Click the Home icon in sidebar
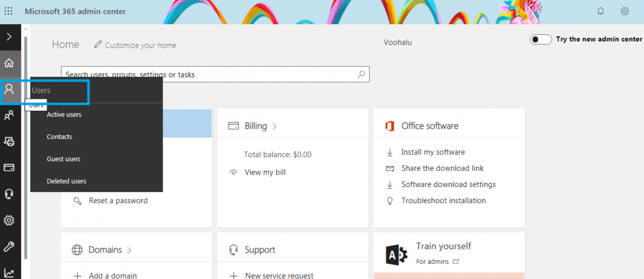644x279 pixels. 9,63
